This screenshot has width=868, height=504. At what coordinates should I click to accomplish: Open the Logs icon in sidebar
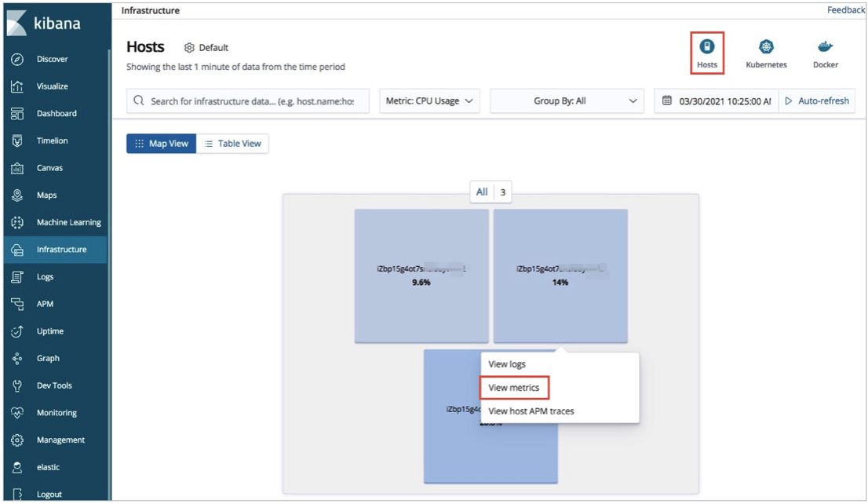[17, 277]
